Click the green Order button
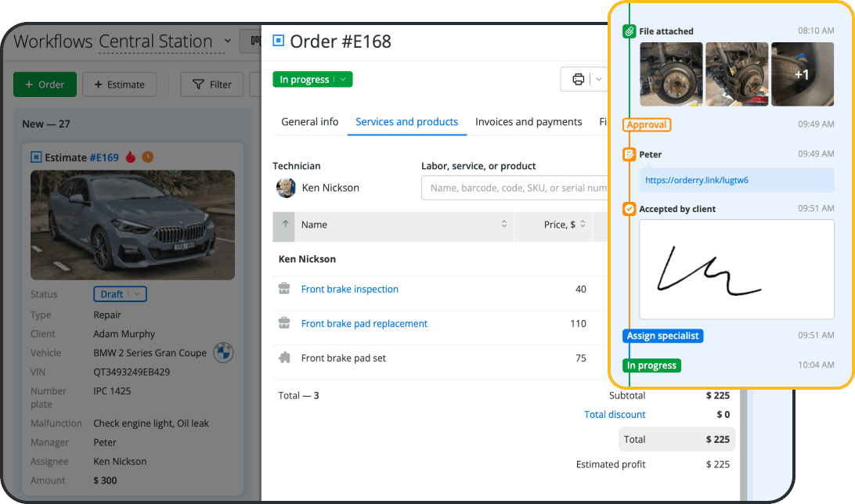 [x=45, y=85]
